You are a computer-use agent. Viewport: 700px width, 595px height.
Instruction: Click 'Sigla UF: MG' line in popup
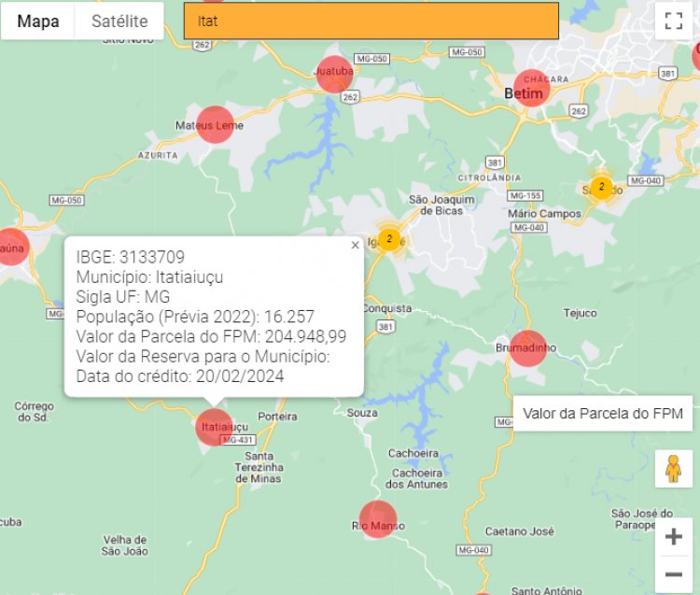[123, 297]
